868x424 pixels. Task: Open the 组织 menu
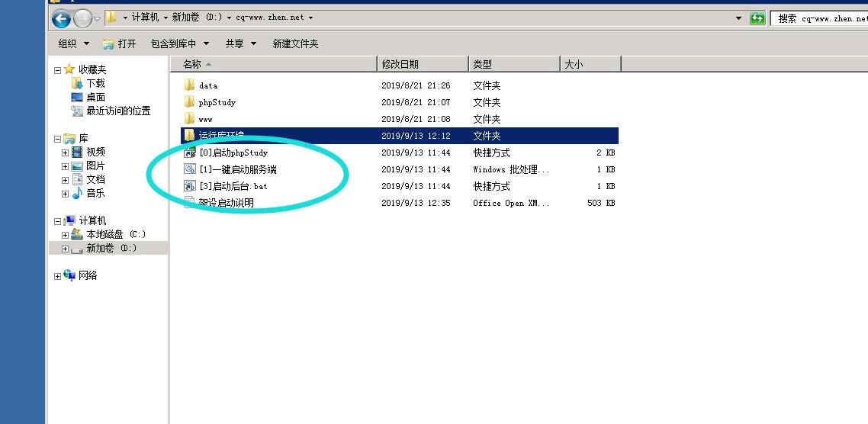pos(74,43)
